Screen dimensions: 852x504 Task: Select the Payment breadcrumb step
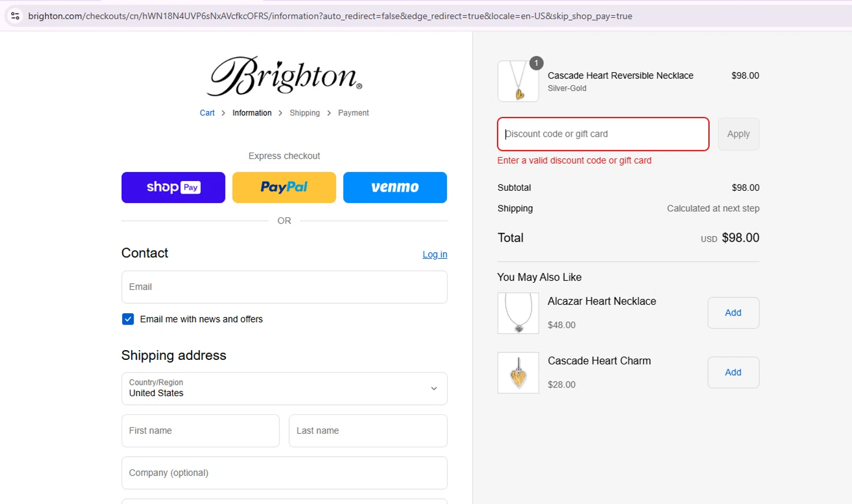[x=353, y=113]
